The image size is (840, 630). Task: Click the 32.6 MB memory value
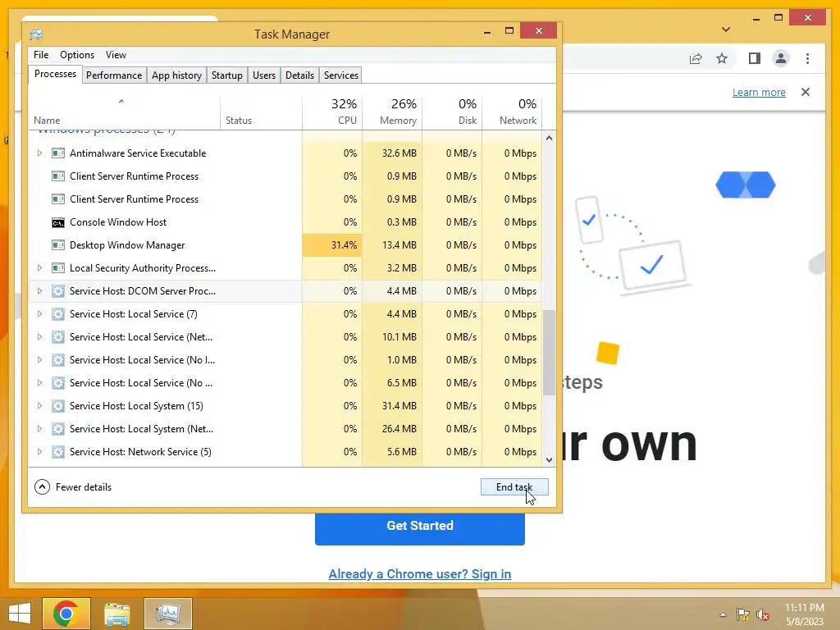[399, 153]
